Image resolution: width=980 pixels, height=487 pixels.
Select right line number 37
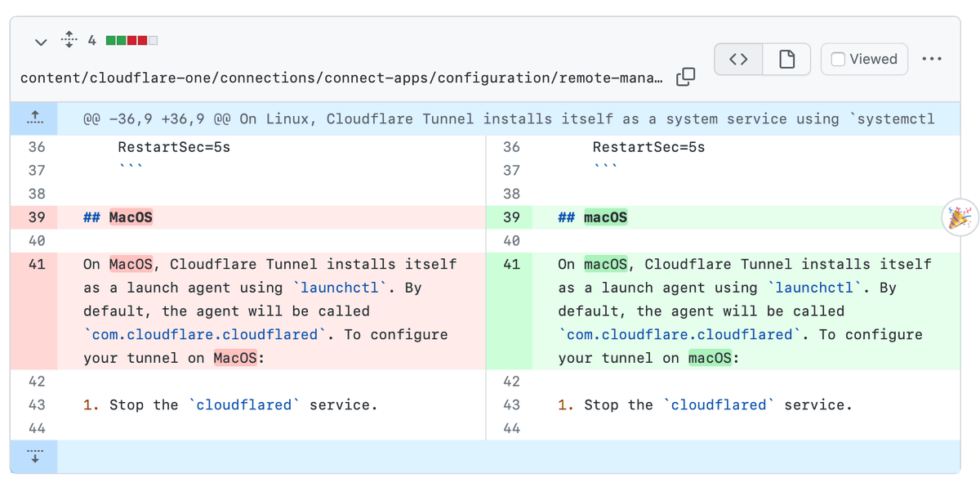[510, 171]
